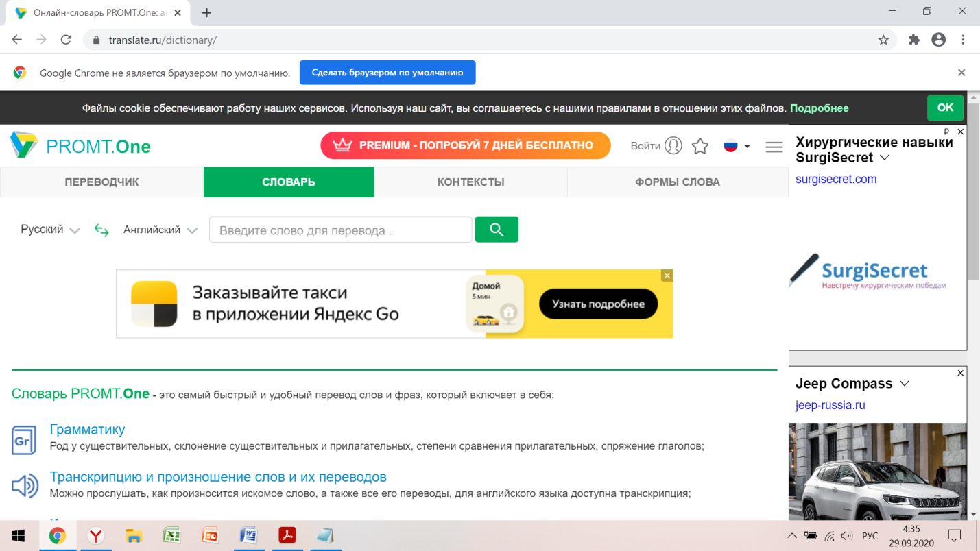Expand the SurgiSecret ad chevron
This screenshot has width=980, height=551.
(885, 158)
